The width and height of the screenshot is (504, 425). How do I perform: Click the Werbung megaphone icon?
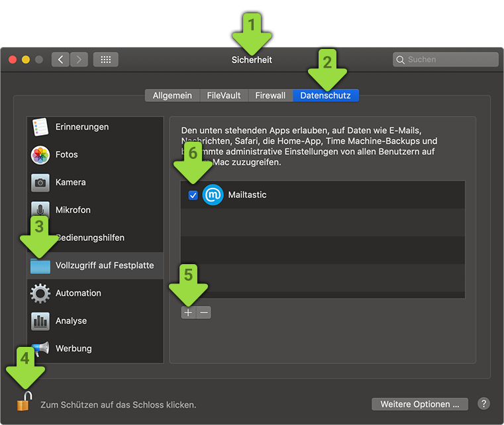(41, 349)
